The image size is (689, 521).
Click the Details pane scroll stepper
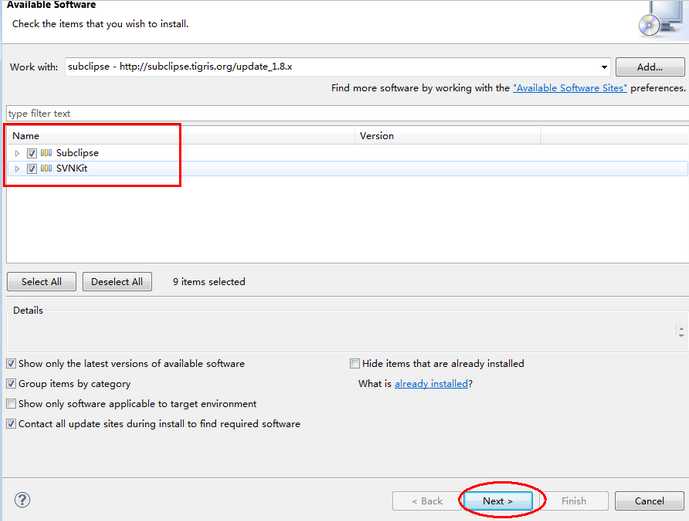coord(681,332)
